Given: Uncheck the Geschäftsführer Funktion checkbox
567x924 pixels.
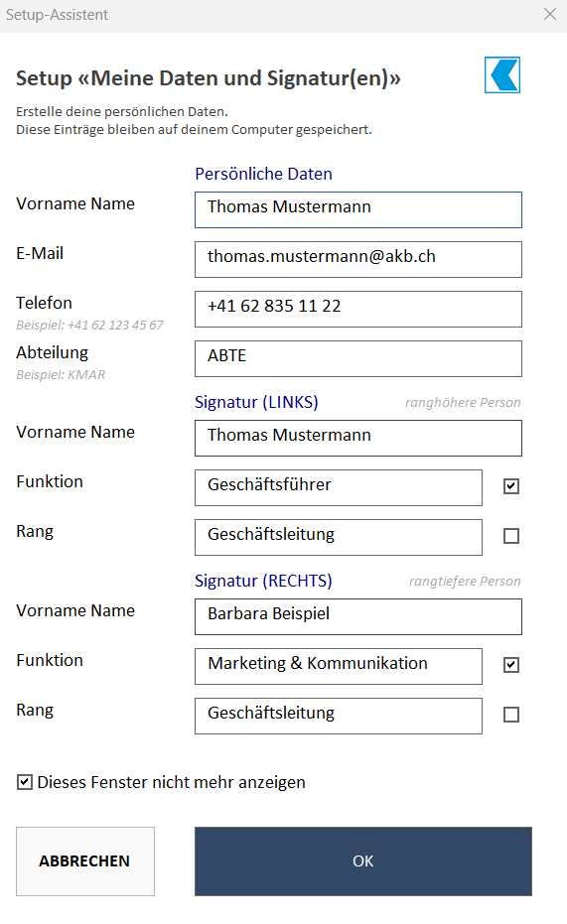Looking at the screenshot, I should click(x=511, y=486).
